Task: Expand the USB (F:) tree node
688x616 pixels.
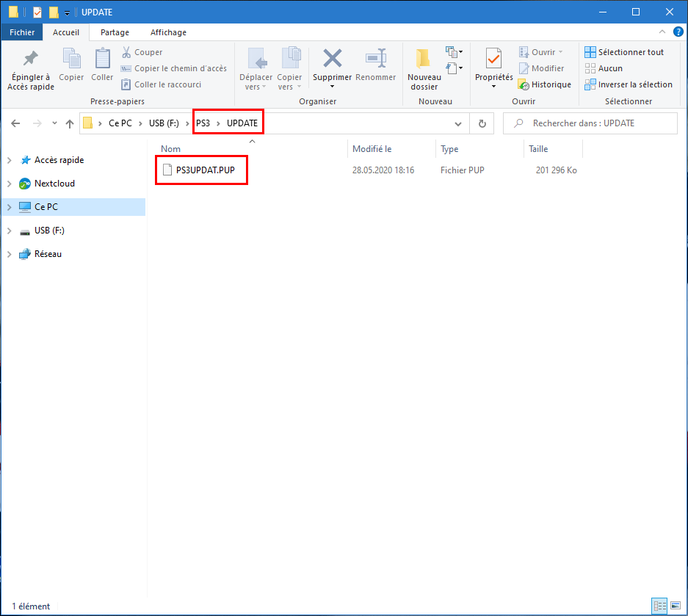Action: pos(10,231)
